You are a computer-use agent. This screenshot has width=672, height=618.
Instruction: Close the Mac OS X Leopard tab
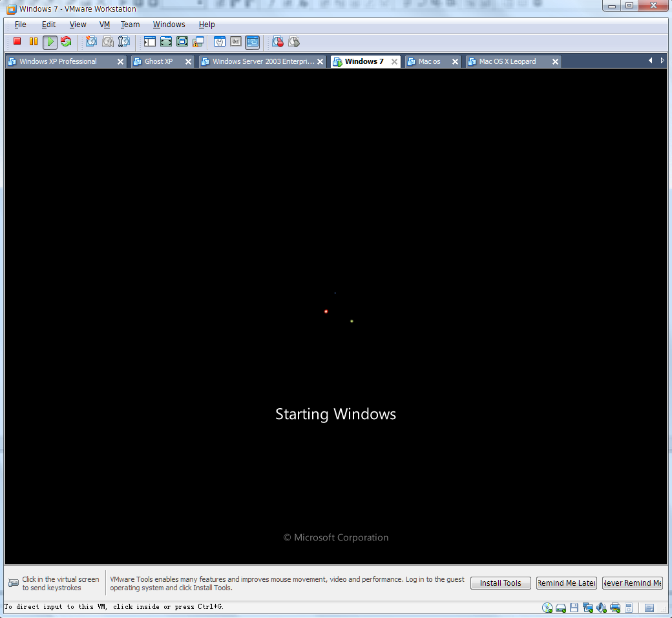pos(555,62)
